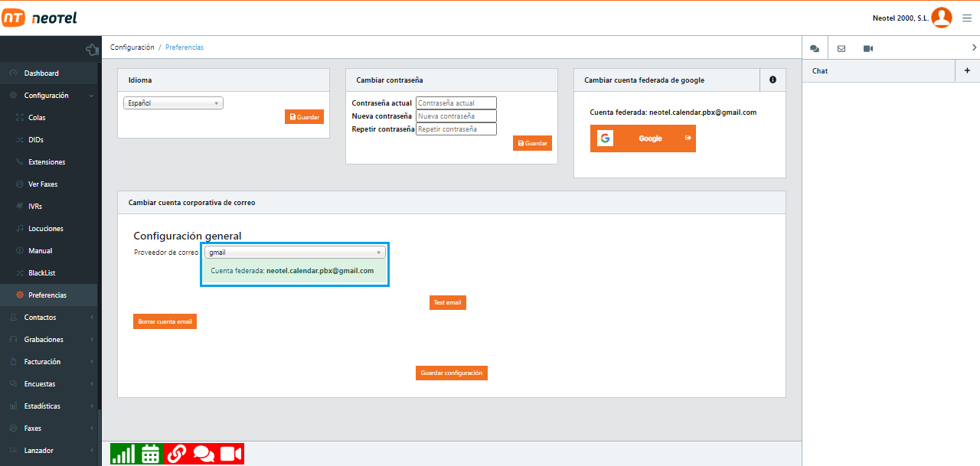Click the sidebar pin icon
Image resolution: width=980 pixels, height=466 pixels.
tap(92, 50)
